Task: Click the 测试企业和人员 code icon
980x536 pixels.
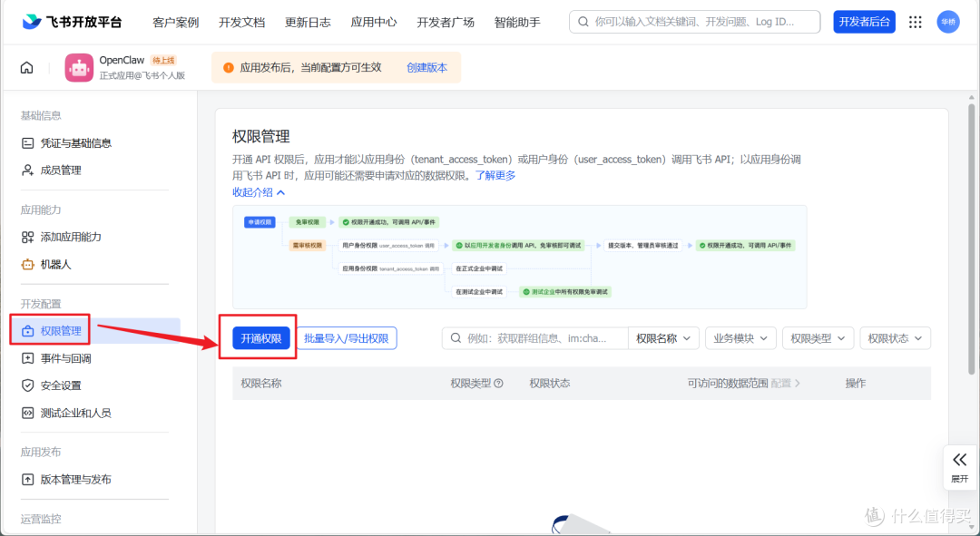Action: [x=27, y=413]
